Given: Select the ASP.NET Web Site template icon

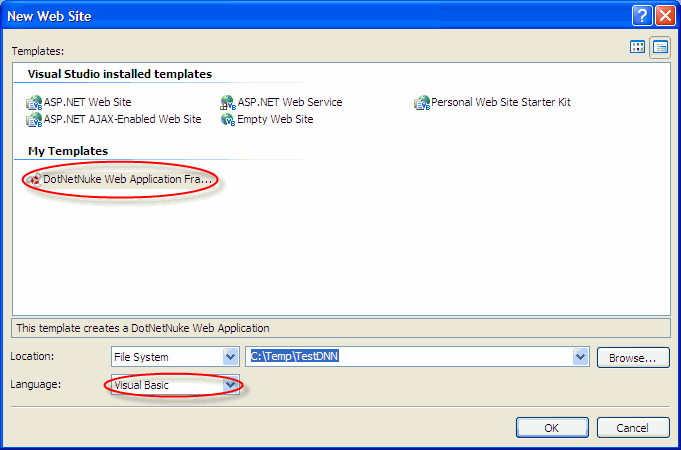Looking at the screenshot, I should coord(34,103).
